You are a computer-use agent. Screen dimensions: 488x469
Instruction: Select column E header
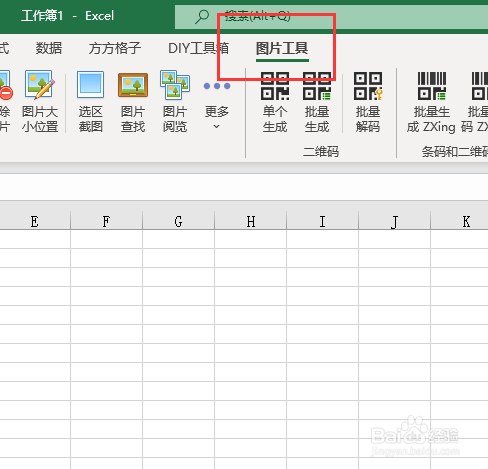(x=35, y=221)
